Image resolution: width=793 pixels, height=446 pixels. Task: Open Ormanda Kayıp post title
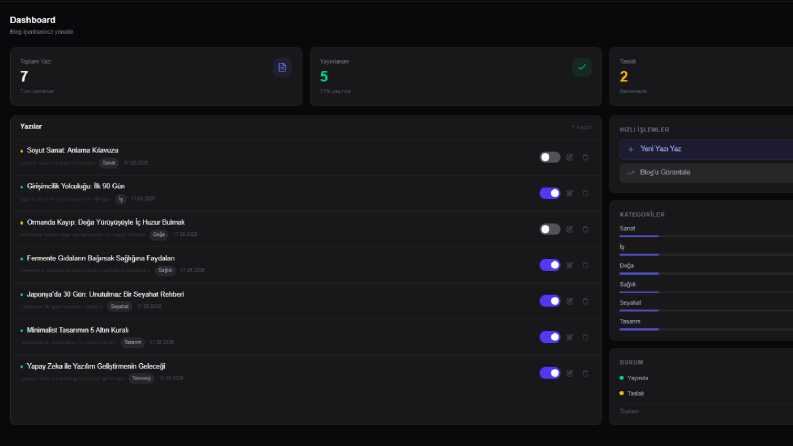click(106, 222)
